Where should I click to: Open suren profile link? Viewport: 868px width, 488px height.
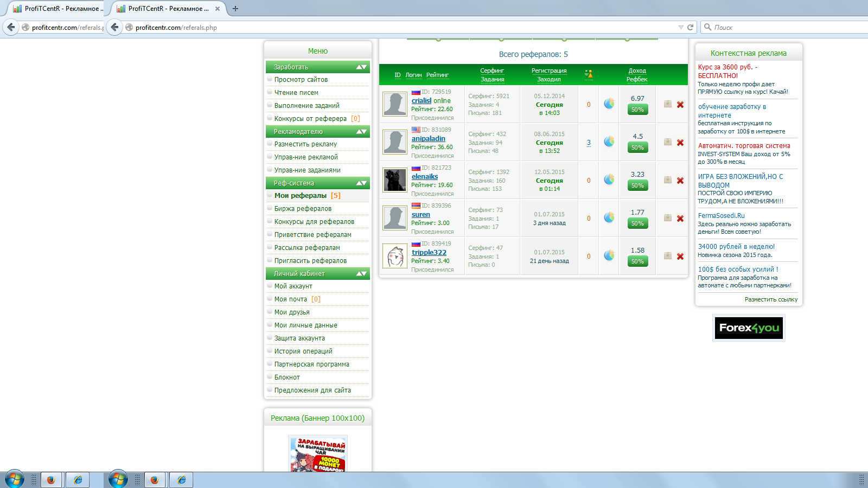point(420,215)
